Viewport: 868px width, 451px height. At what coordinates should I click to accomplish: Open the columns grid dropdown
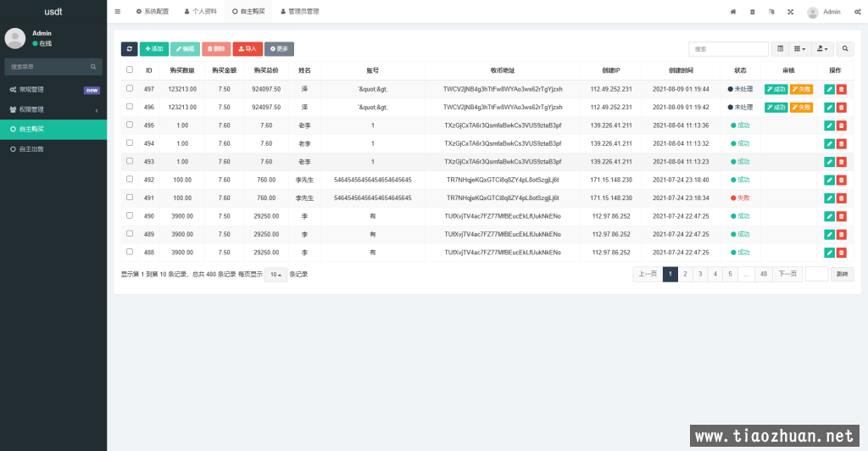click(800, 48)
